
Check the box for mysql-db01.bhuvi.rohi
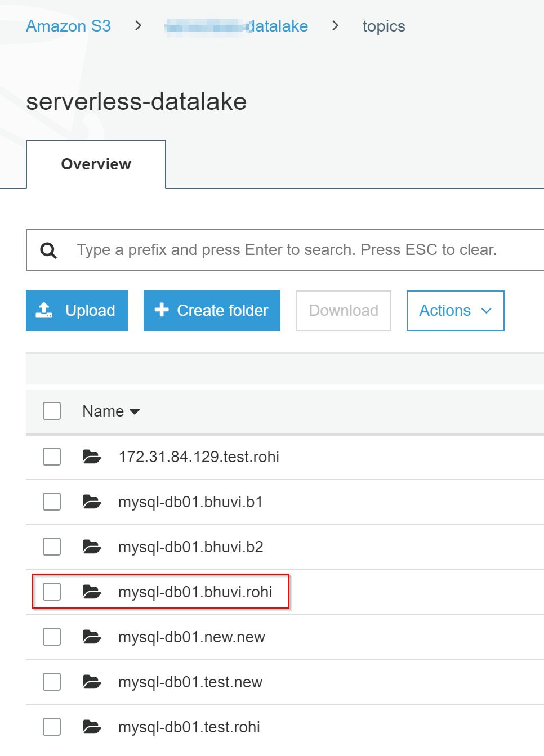(52, 592)
